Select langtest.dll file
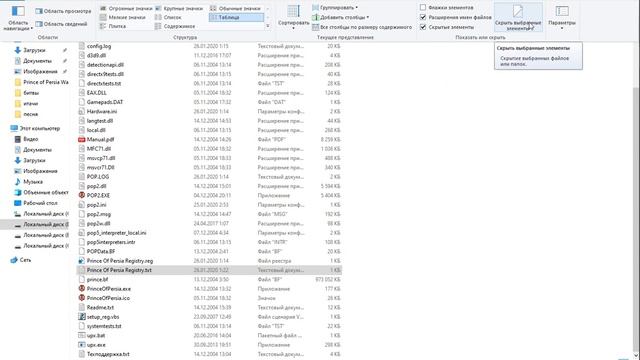 [100, 121]
